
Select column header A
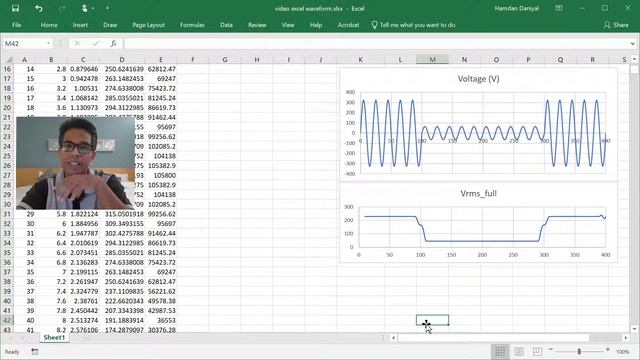[24, 60]
